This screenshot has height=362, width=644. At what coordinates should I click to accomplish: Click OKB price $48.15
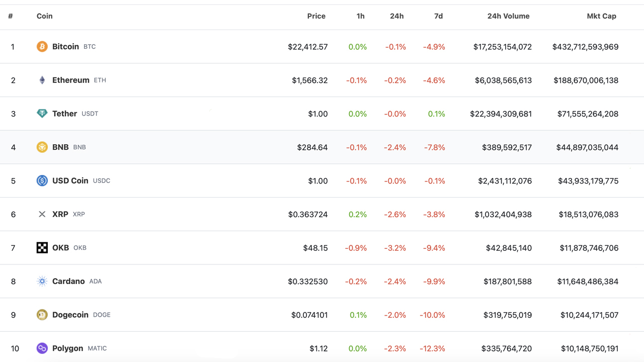315,248
